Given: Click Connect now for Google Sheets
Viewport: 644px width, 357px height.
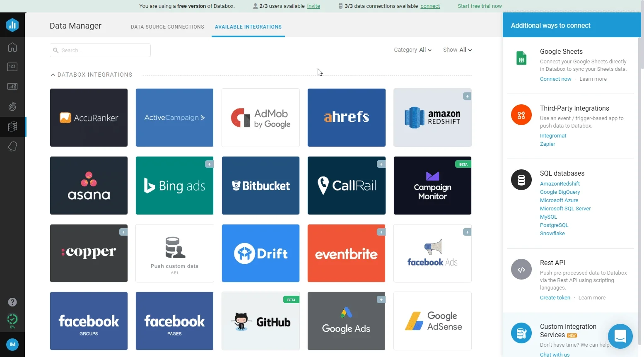Looking at the screenshot, I should pyautogui.click(x=555, y=79).
